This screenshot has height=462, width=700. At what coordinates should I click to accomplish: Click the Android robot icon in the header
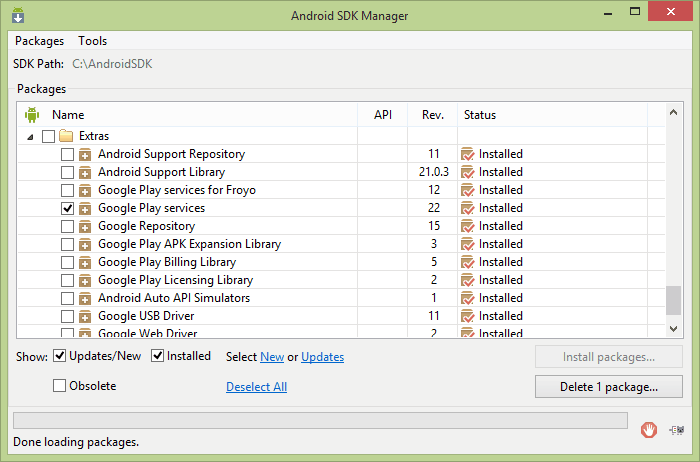click(32, 115)
